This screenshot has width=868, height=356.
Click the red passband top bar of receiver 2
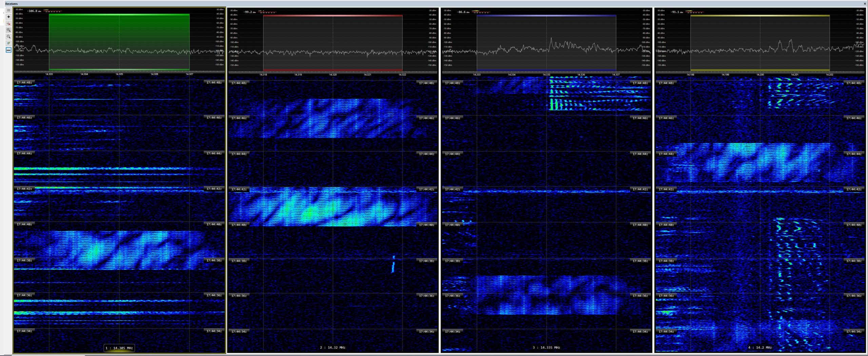[333, 16]
